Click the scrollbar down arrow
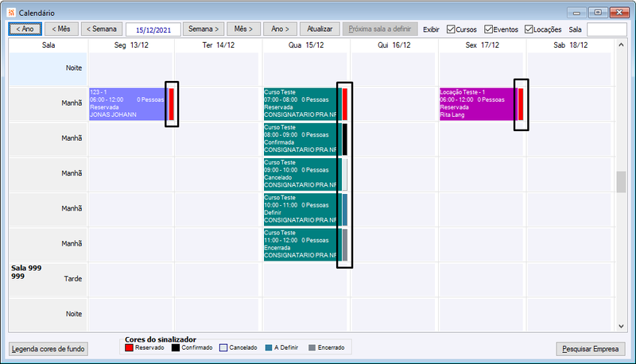The height and width of the screenshot is (364, 636). pyautogui.click(x=621, y=327)
